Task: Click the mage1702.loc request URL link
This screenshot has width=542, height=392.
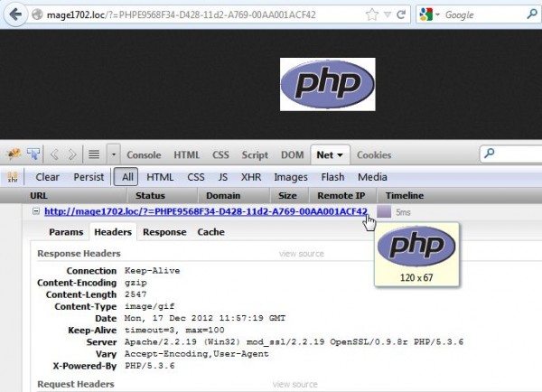Action: tap(206, 211)
